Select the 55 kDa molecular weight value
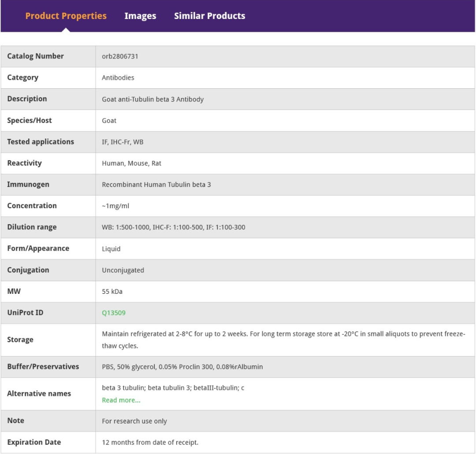This screenshot has width=476, height=454. [x=115, y=292]
